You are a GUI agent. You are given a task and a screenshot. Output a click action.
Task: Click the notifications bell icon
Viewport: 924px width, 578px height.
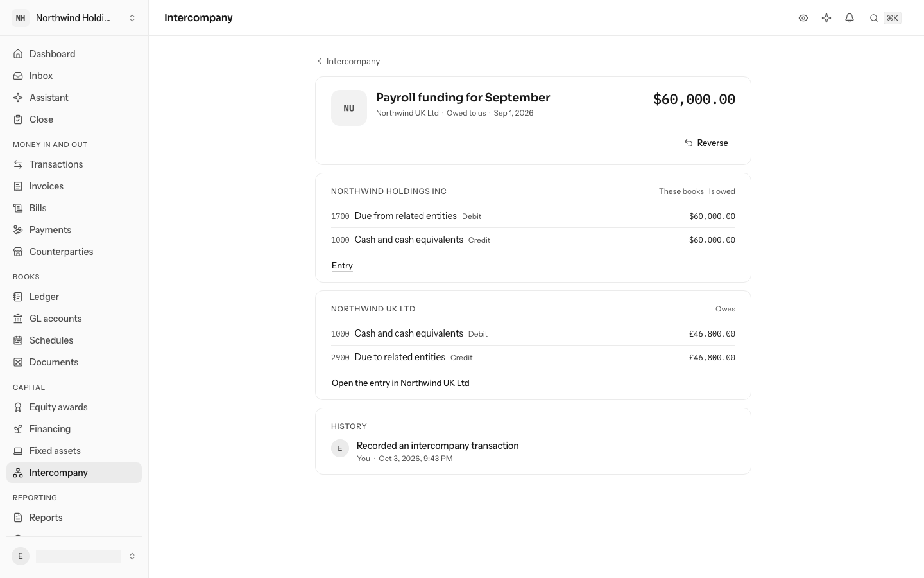pos(850,18)
